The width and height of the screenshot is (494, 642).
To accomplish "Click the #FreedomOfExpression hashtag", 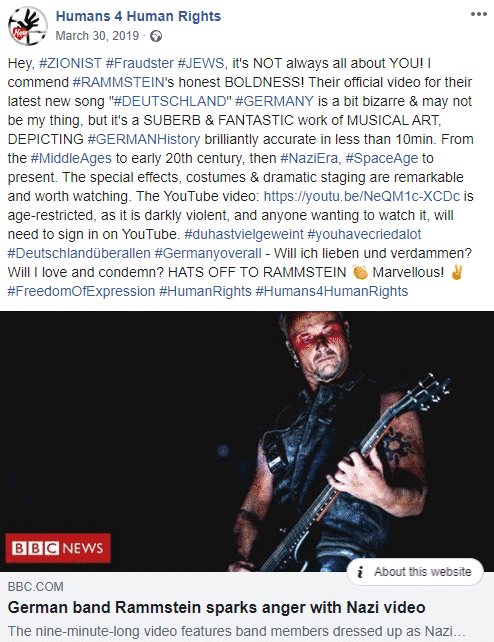I will 81,291.
